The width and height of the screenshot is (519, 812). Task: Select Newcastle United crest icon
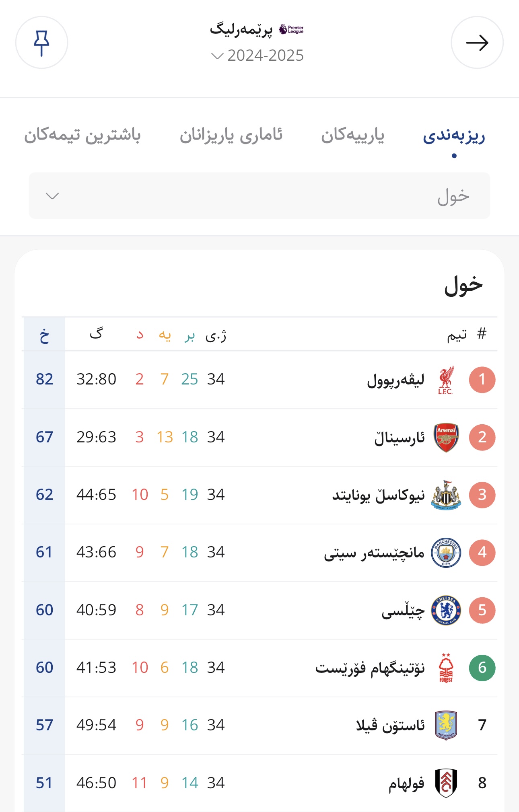pos(446,495)
